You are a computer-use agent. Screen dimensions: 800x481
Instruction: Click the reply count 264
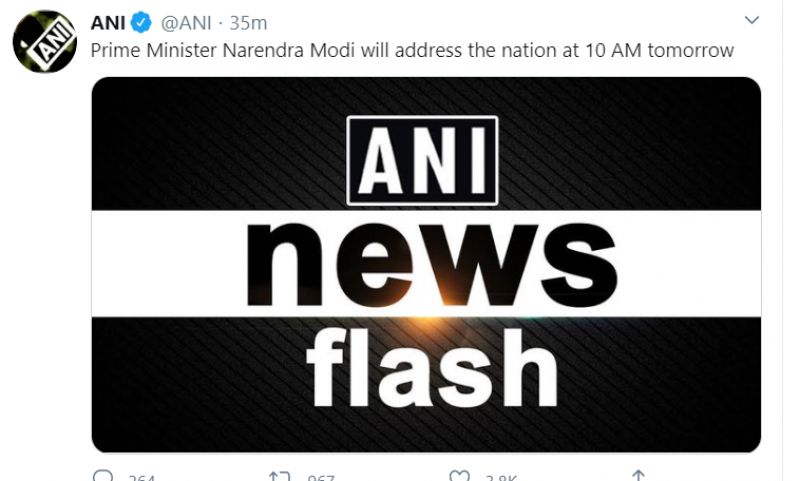click(x=141, y=478)
